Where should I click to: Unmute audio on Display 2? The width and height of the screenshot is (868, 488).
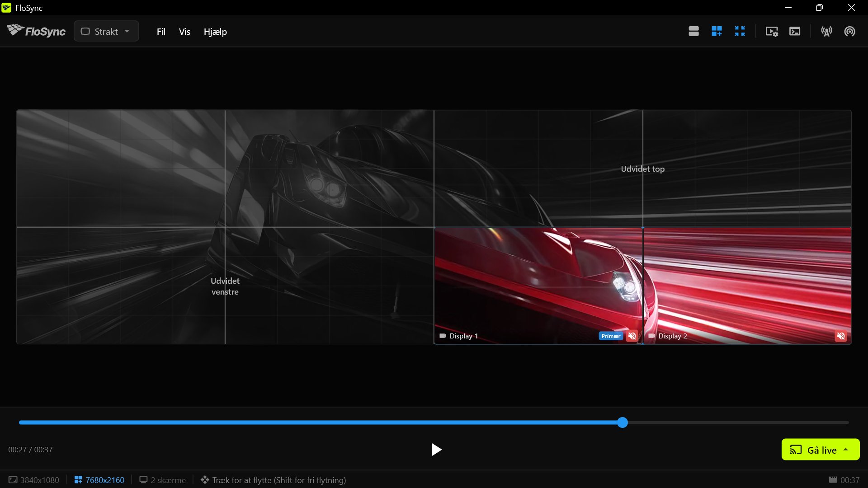[x=841, y=336]
